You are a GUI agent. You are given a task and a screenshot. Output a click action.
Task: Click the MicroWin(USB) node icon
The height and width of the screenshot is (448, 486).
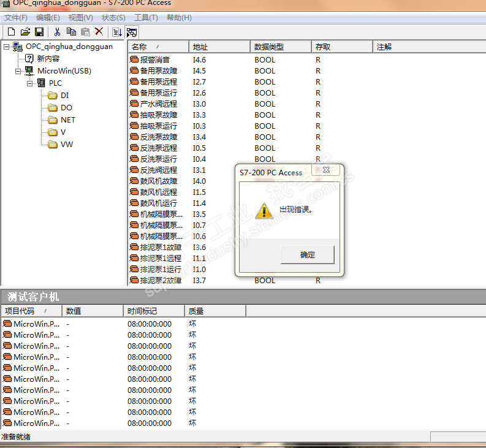[29, 70]
